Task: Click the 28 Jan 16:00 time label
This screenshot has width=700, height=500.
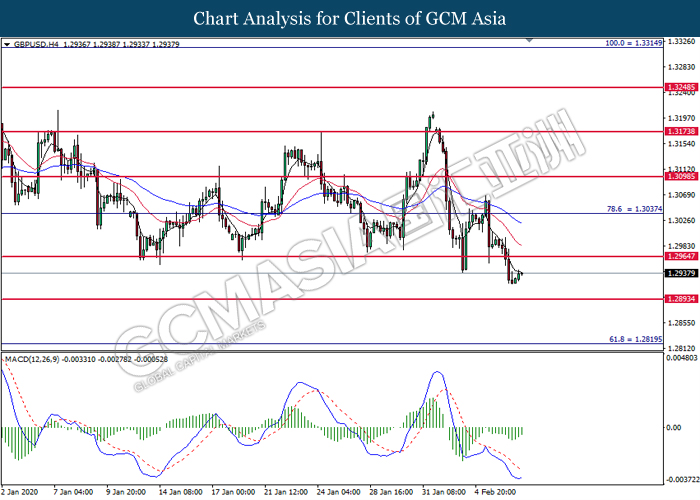Action: click(392, 492)
